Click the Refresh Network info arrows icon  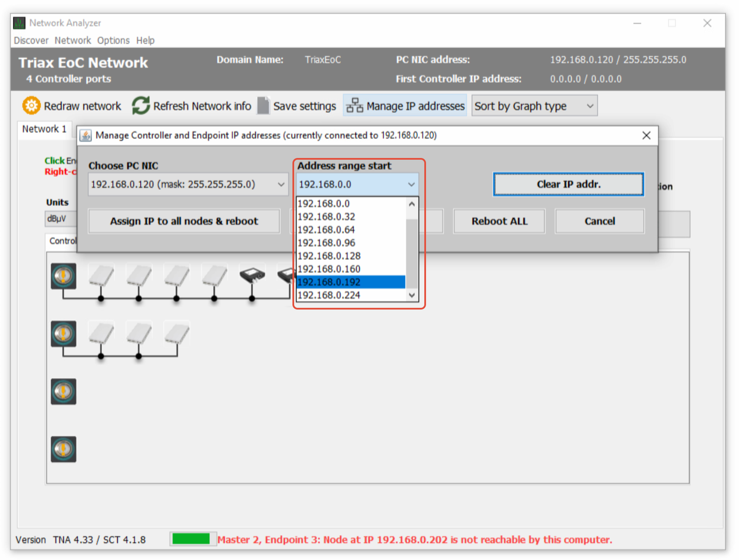(141, 106)
